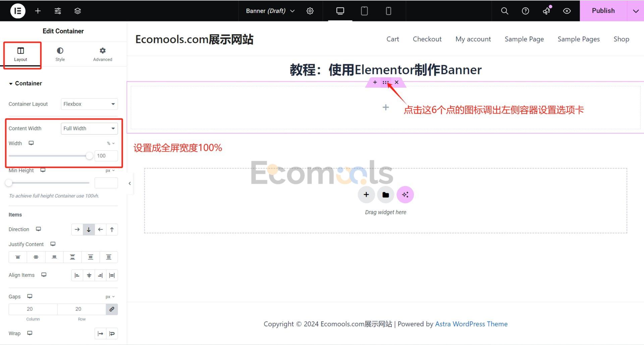Screen dimensions: 644x345
Task: Open the Banner (Draft) document dropdown
Action: (270, 11)
